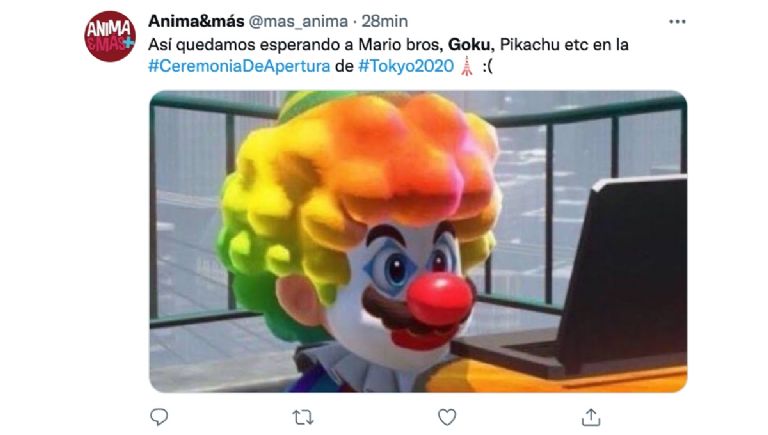The height and width of the screenshot is (435, 768).
Task: Open the clown Mario meme image
Action: pos(418,242)
